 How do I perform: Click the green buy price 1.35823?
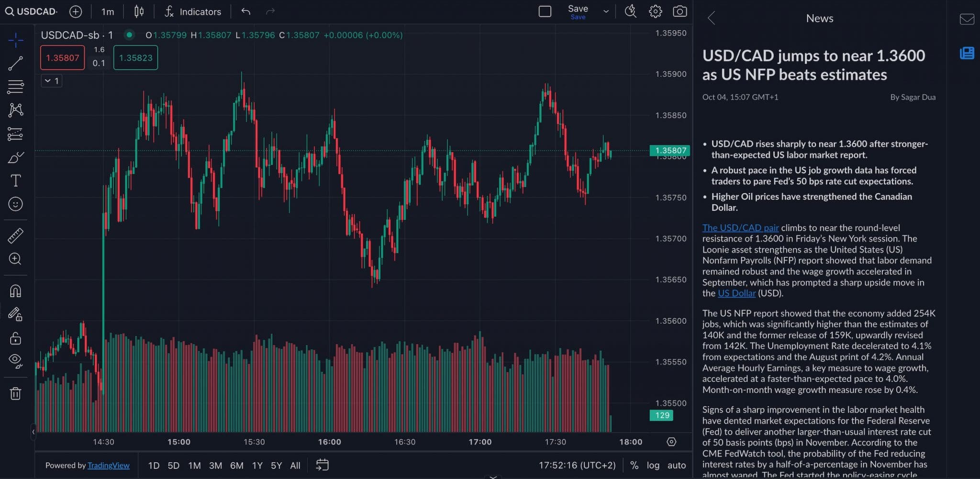(x=135, y=57)
